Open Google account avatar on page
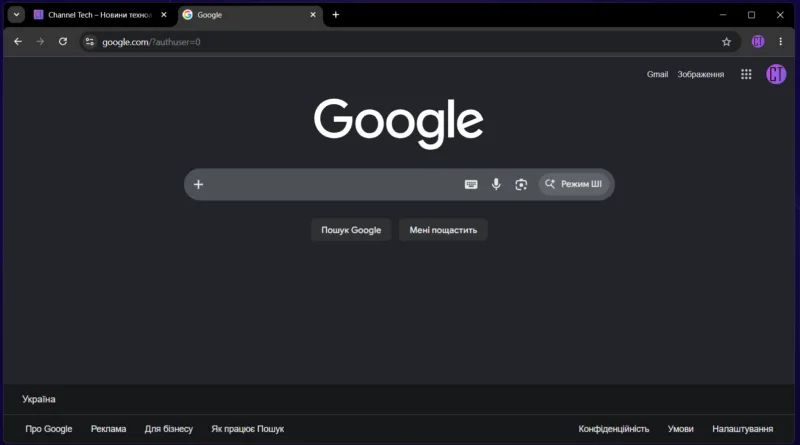 [776, 75]
